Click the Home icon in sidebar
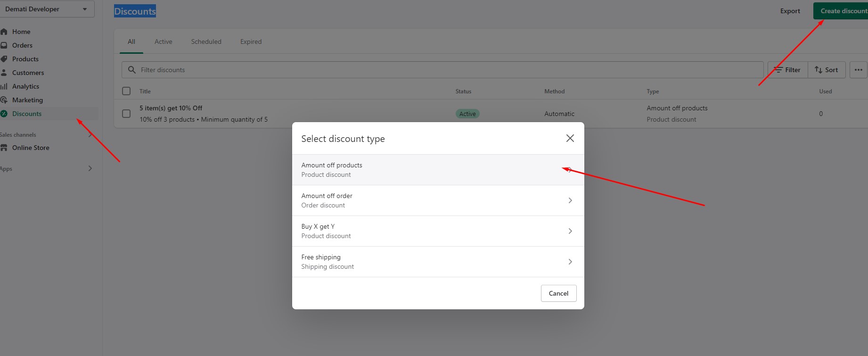Viewport: 868px width, 356px height. point(4,32)
